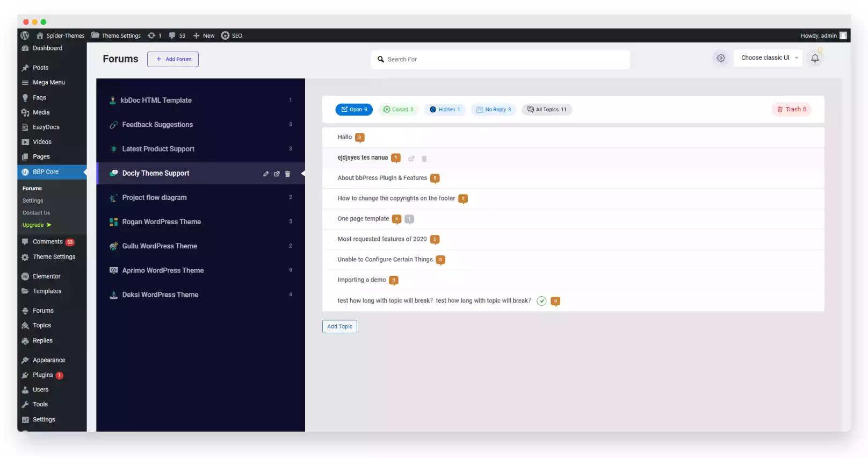This screenshot has width=868, height=458.
Task: Expand the Choose classic UI dropdown
Action: (x=768, y=58)
